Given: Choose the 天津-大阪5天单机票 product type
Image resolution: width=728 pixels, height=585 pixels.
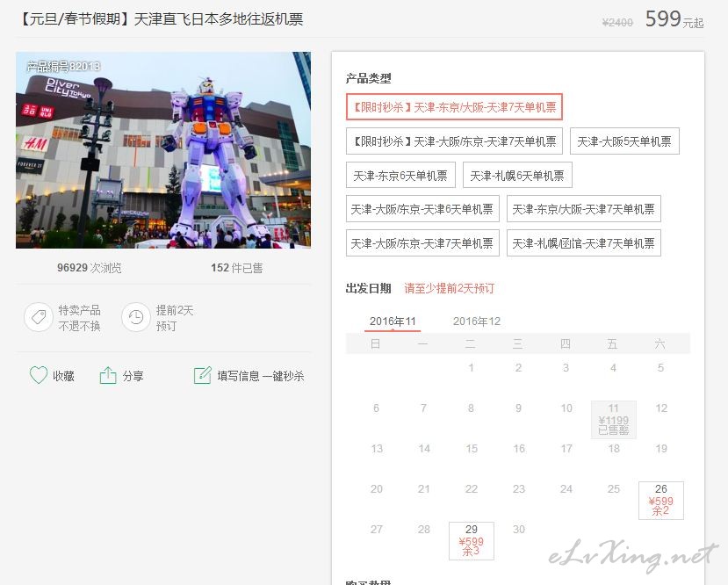Looking at the screenshot, I should click(624, 141).
